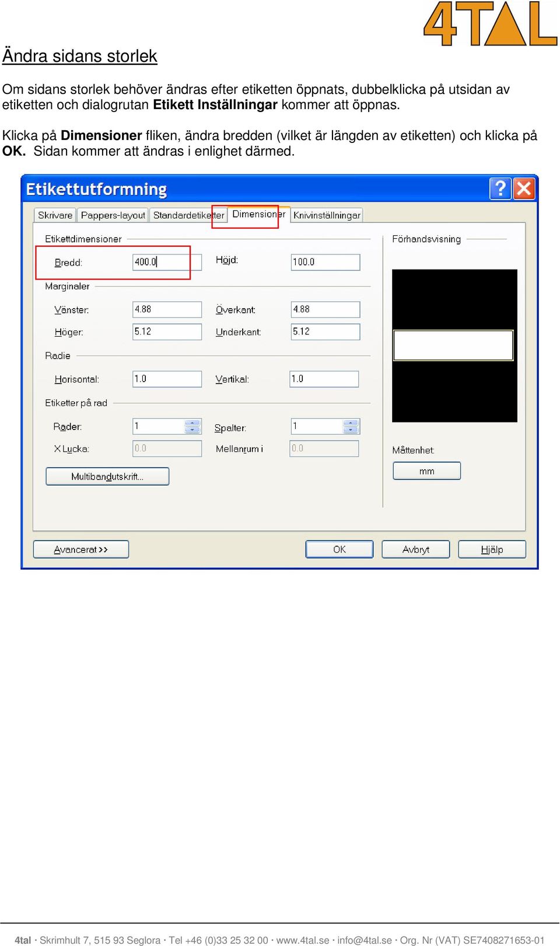Click the Bredd input field
The image size is (560, 946).
167,262
